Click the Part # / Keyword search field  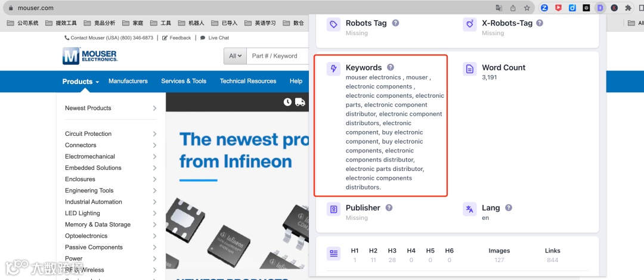point(278,56)
